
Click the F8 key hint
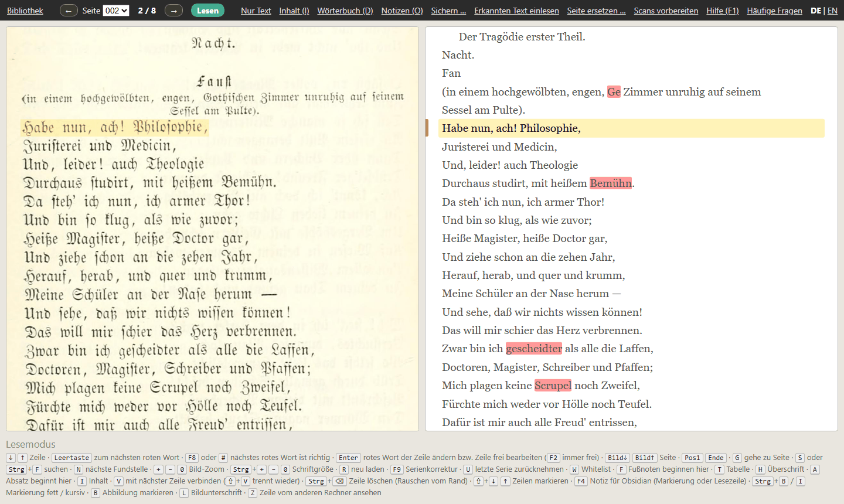click(x=192, y=458)
